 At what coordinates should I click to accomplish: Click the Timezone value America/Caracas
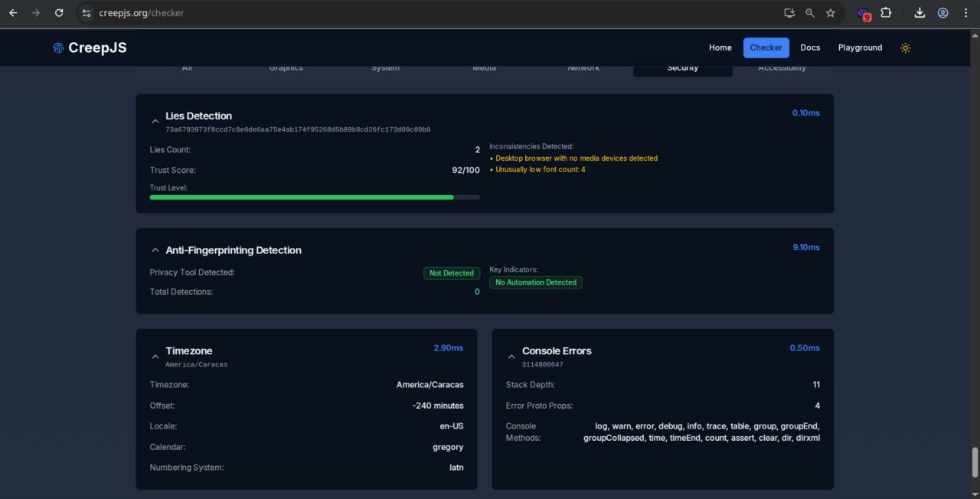[x=430, y=385]
